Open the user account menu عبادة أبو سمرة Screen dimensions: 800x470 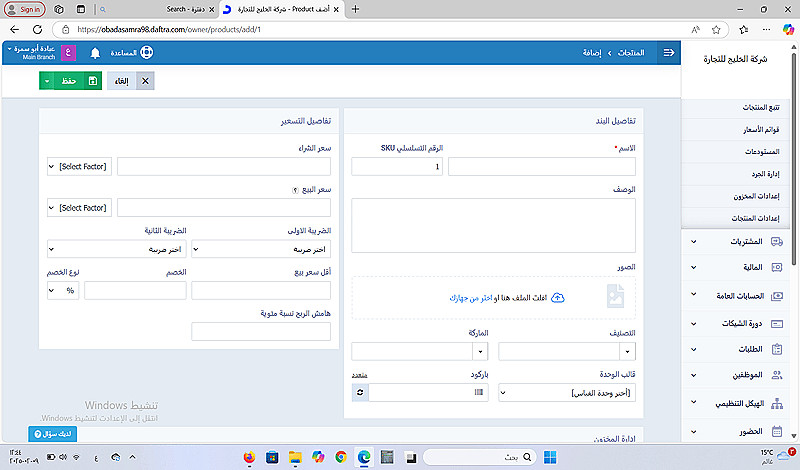(x=31, y=52)
